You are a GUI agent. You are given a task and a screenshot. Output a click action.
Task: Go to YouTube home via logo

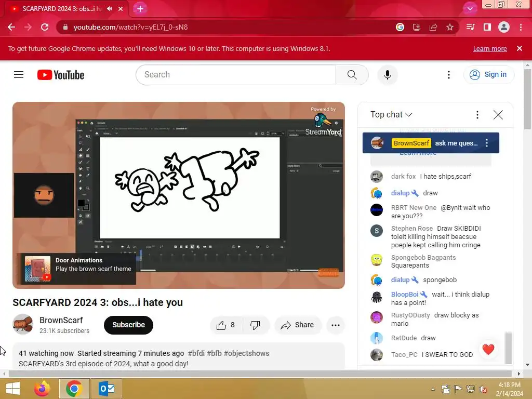point(61,75)
